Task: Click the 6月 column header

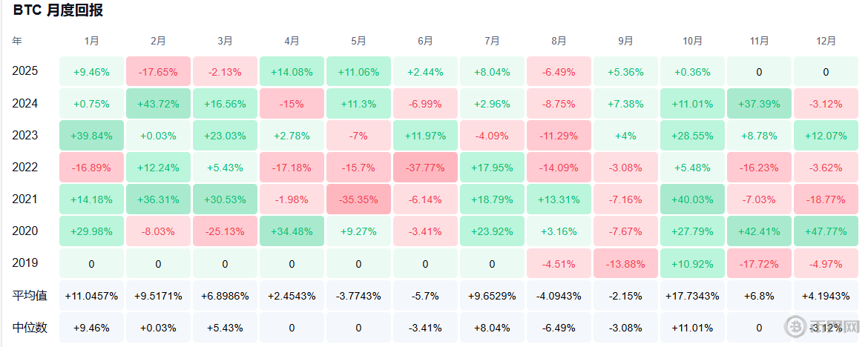Action: tap(426, 41)
